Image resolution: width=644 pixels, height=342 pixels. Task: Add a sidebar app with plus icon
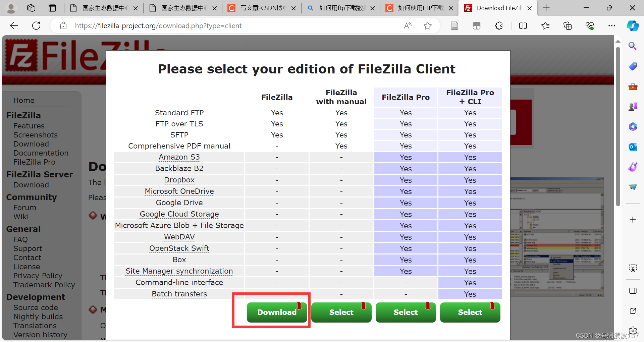point(633,220)
